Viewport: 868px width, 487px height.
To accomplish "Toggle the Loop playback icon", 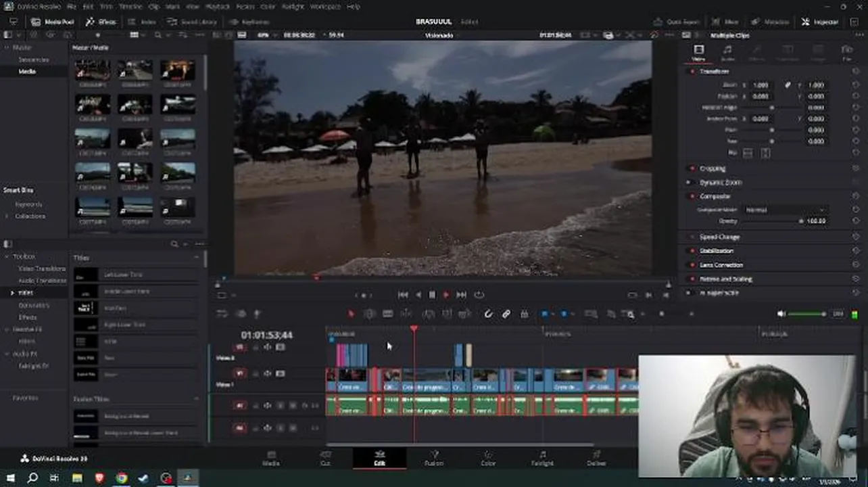I will 479,295.
